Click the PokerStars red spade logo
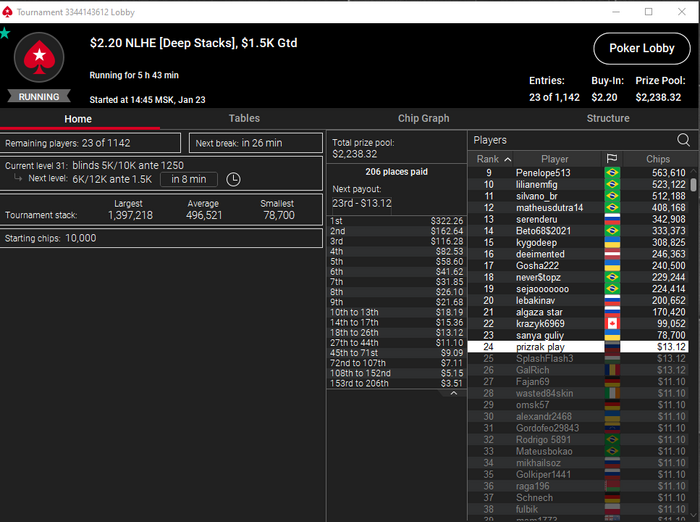 click(x=39, y=58)
